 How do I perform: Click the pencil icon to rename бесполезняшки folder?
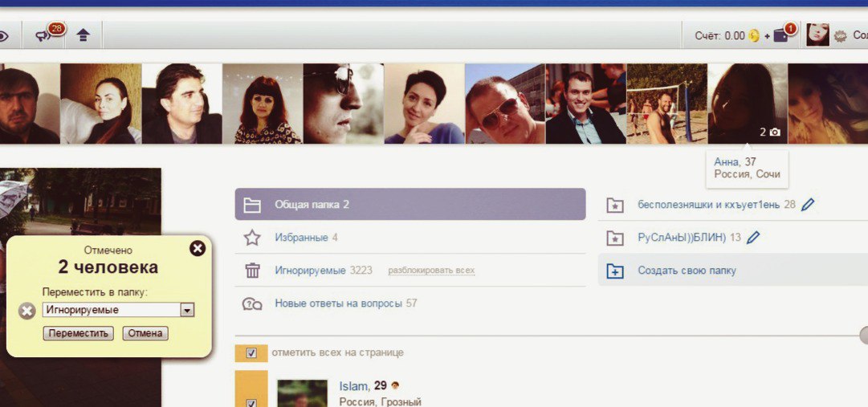[808, 205]
